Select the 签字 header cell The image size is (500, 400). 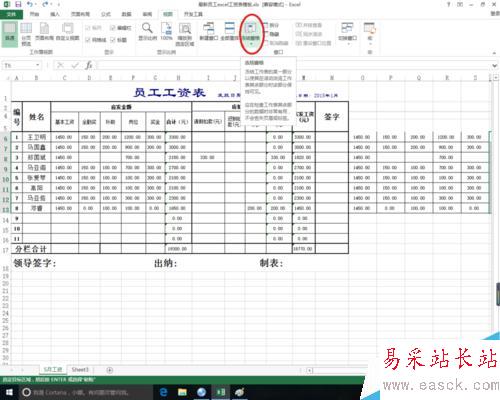click(332, 117)
